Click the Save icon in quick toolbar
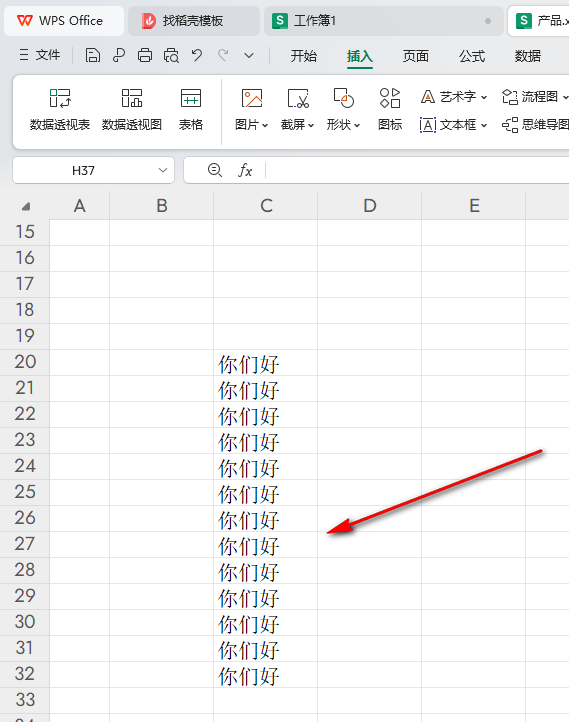The image size is (569, 722). tap(93, 56)
